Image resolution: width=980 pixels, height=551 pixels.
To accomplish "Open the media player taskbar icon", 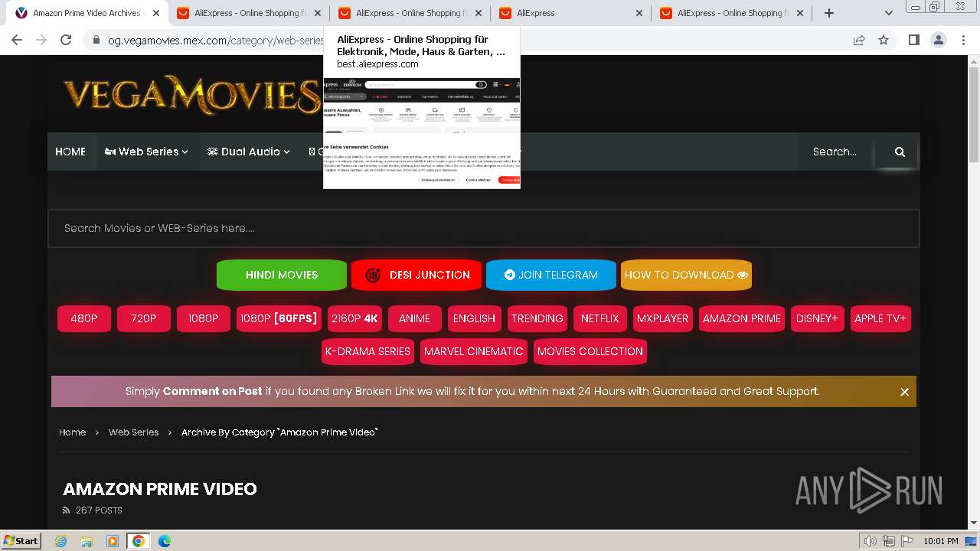I will [113, 541].
